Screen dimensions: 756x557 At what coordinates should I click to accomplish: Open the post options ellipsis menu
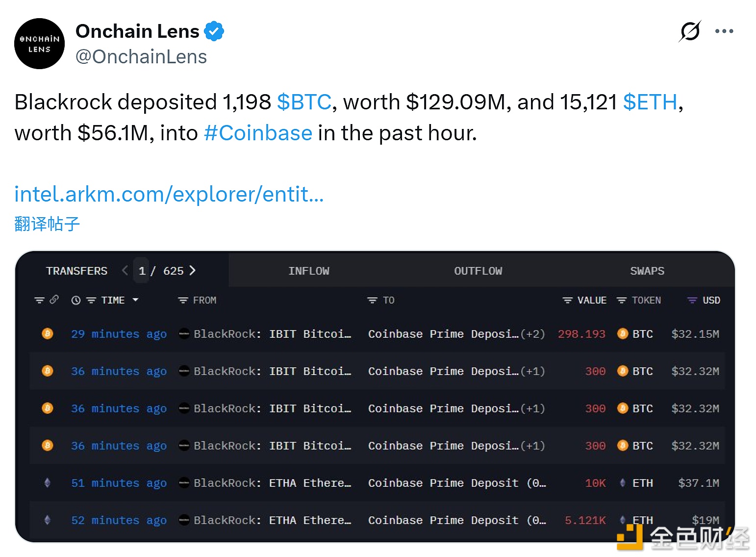724,31
